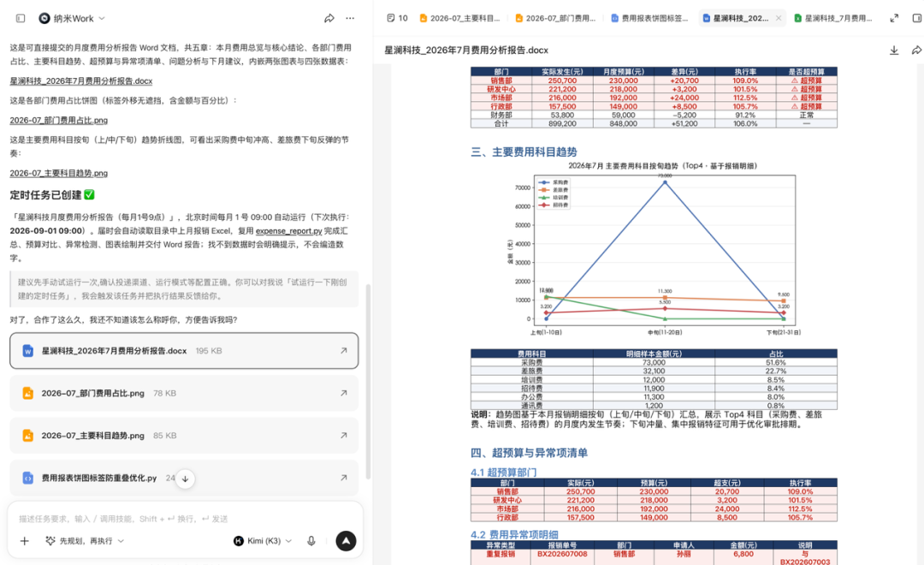Open the 纳米Work workspace dropdown
Screen dimensions: 924x565
pos(72,18)
